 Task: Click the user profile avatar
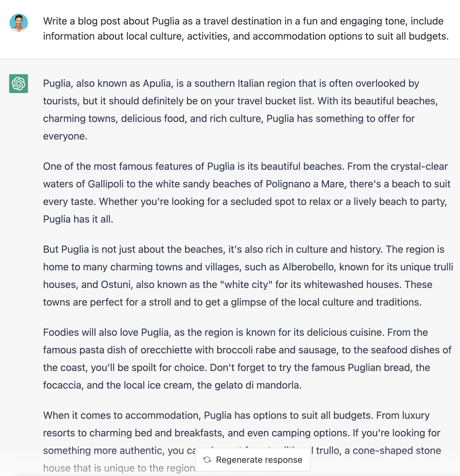point(19,23)
